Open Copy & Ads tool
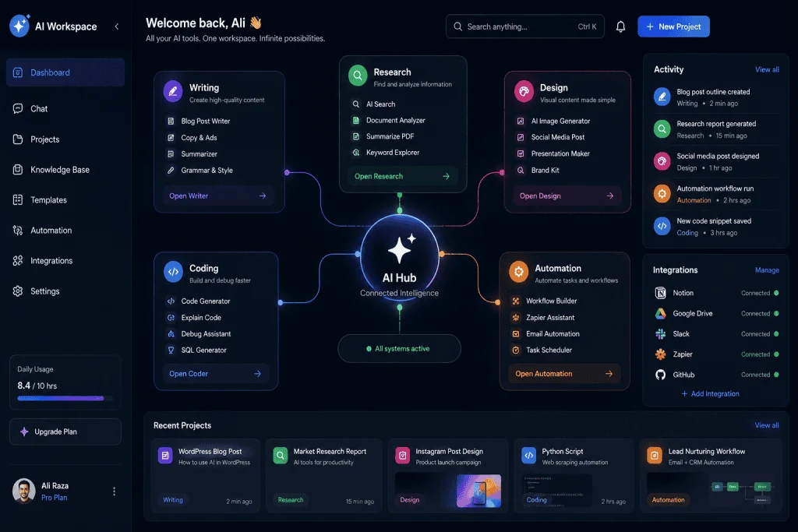The height and width of the screenshot is (532, 798). click(192, 137)
